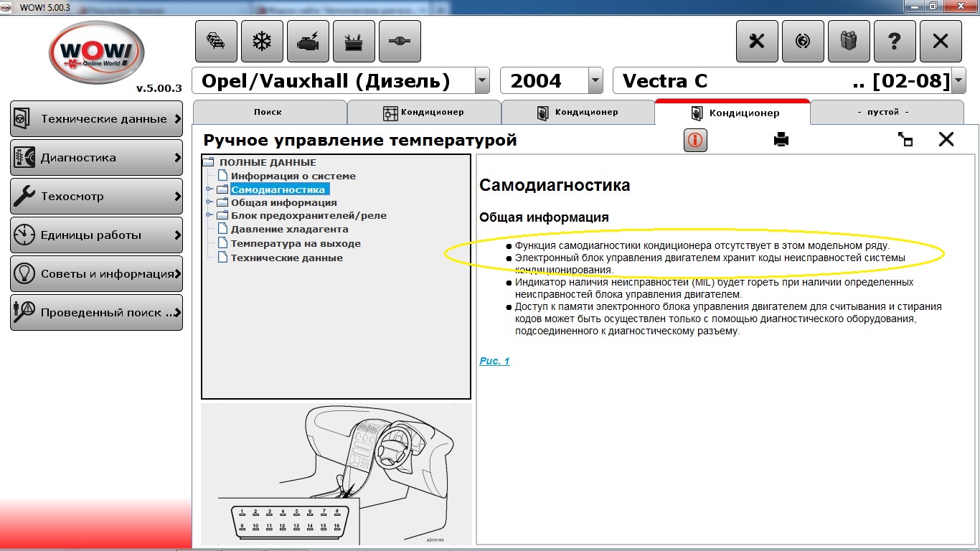Expand the Блок предохранителей/реле tree node

(x=209, y=216)
